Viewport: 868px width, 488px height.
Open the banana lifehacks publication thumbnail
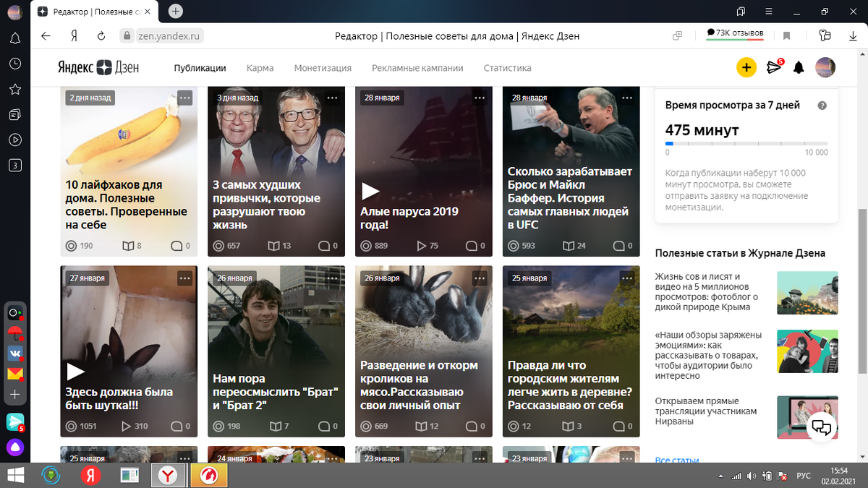(128, 171)
